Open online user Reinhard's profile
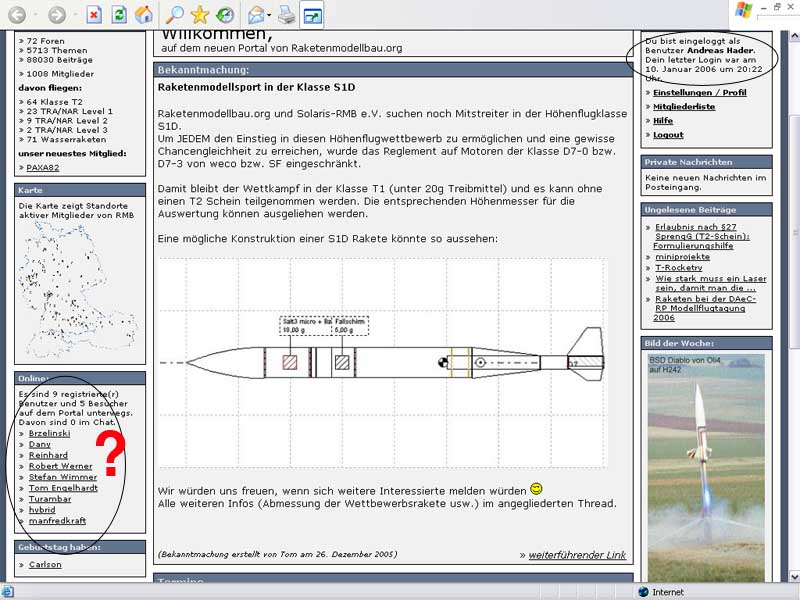Screen dimensions: 800x600 (x=48, y=455)
